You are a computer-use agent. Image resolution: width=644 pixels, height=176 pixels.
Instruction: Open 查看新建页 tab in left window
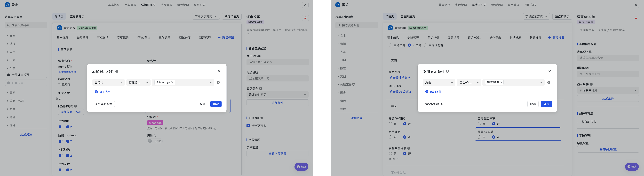[x=77, y=16]
